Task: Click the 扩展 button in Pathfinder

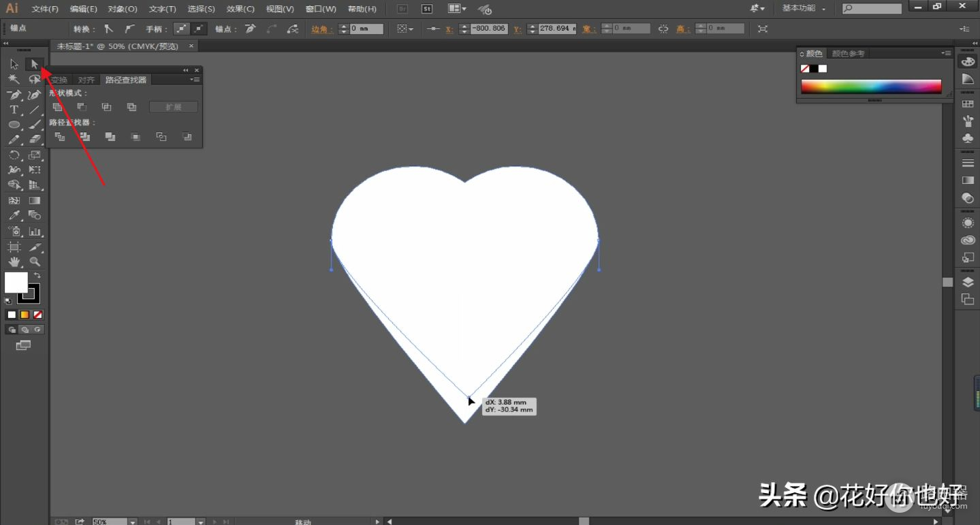Action: 174,107
